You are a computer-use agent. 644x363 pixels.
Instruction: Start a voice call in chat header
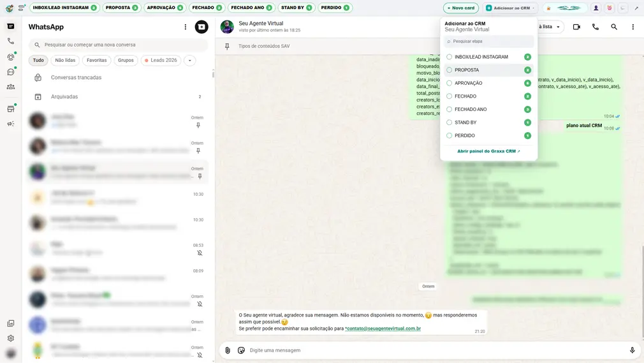point(595,27)
